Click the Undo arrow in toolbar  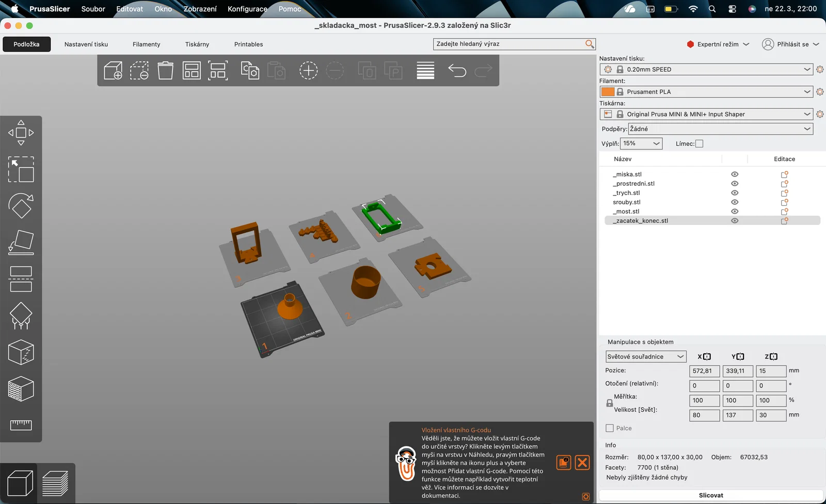pyautogui.click(x=457, y=71)
